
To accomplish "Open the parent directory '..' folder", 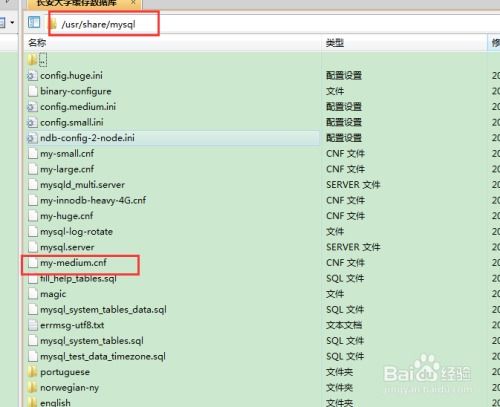I will tap(37, 60).
